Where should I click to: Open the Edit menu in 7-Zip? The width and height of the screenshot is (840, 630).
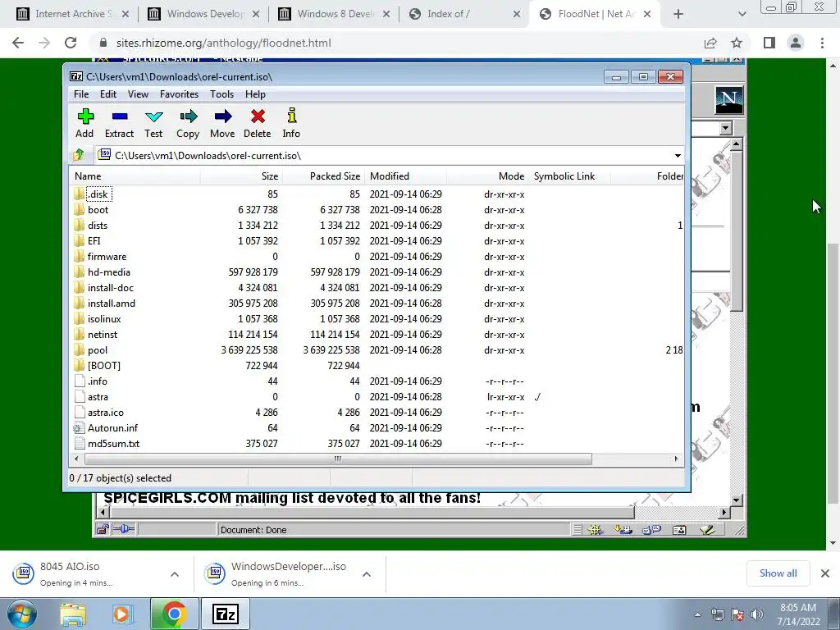coord(108,94)
